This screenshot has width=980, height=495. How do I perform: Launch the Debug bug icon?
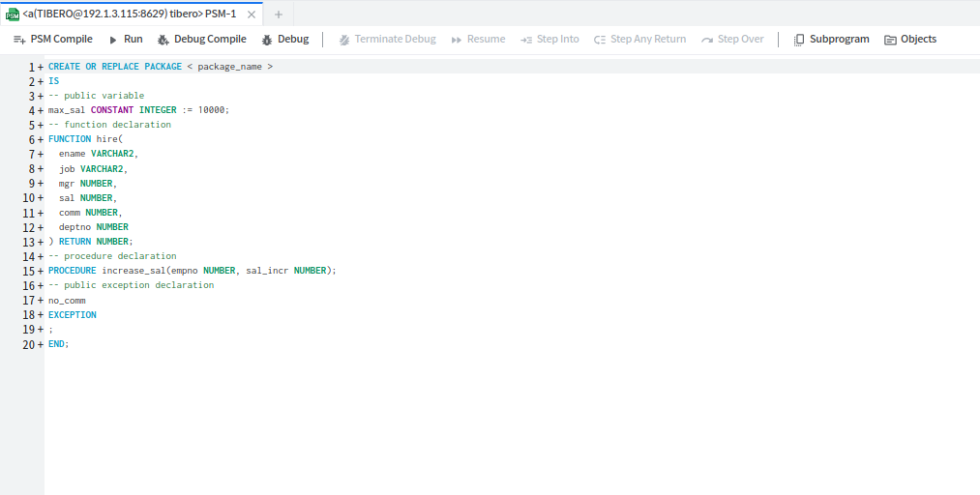(x=268, y=40)
